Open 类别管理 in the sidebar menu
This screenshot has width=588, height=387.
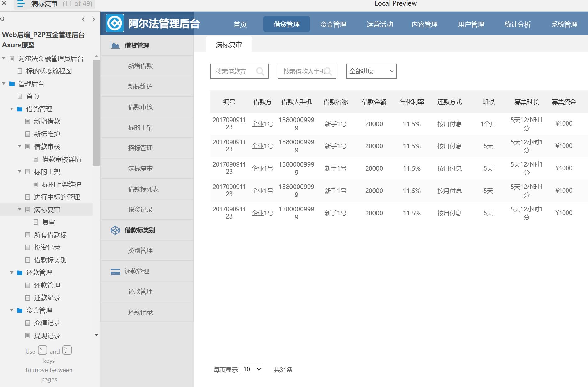coord(147,251)
